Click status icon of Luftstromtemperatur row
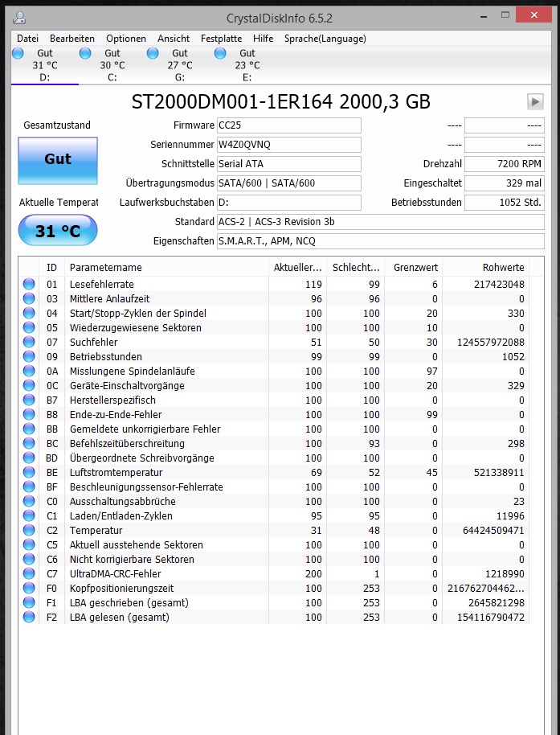This screenshot has height=735, width=560. (29, 473)
